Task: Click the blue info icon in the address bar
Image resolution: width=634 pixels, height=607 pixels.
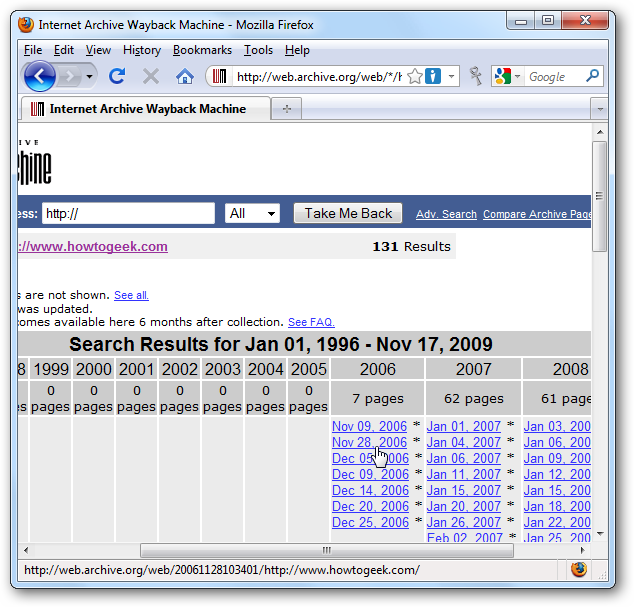Action: (433, 76)
